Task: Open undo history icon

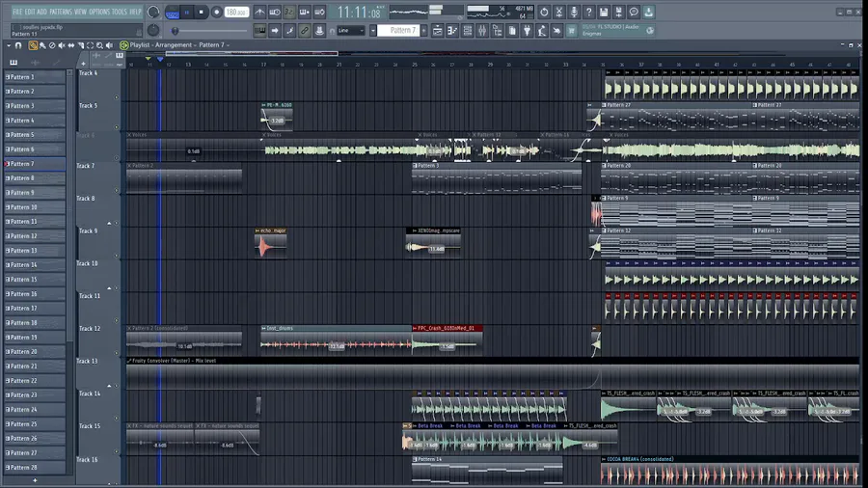Action: (x=544, y=12)
